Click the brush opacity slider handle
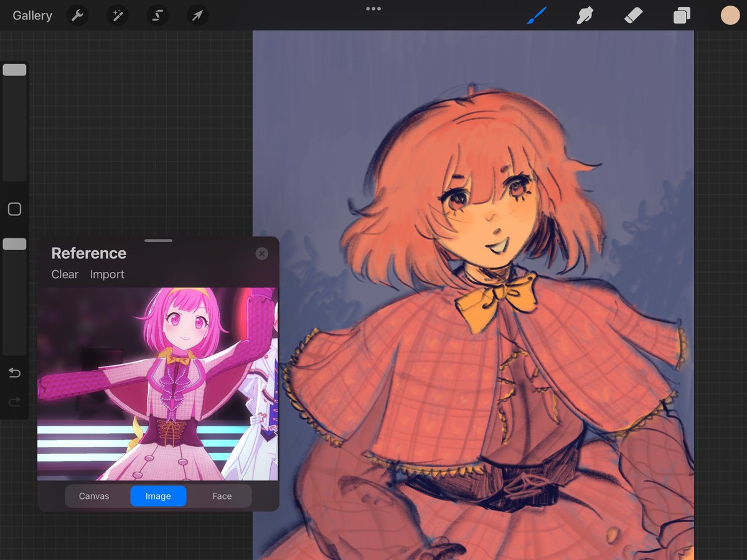 pyautogui.click(x=14, y=244)
